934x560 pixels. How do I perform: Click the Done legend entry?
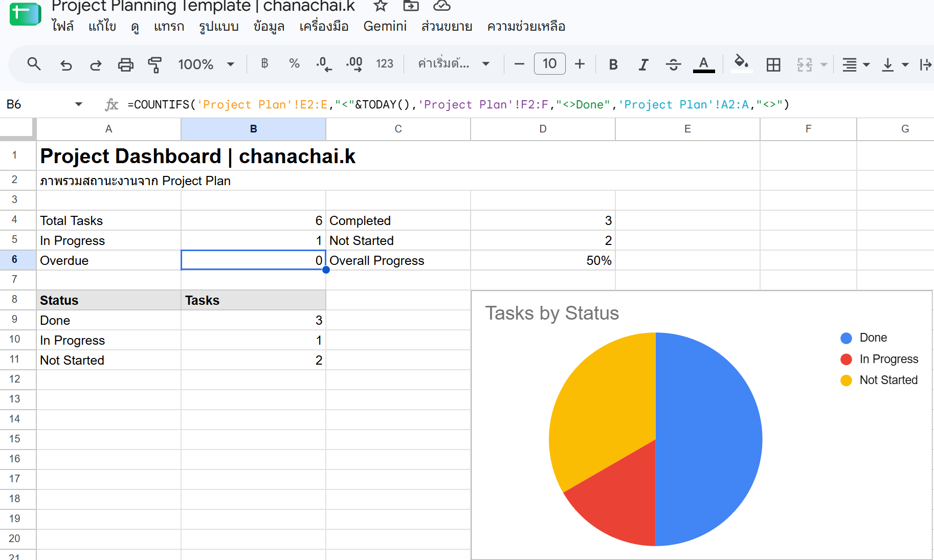[864, 338]
